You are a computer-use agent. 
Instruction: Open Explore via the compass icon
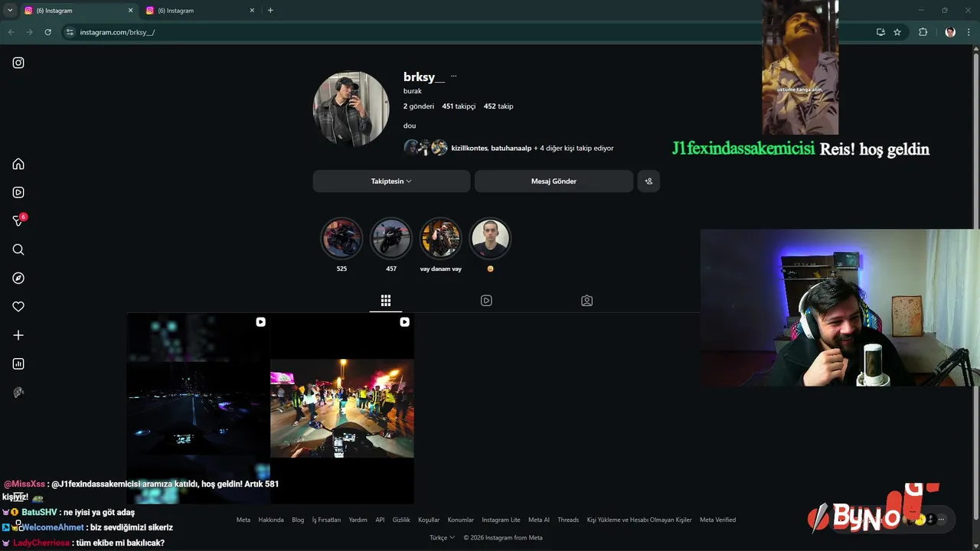(18, 278)
